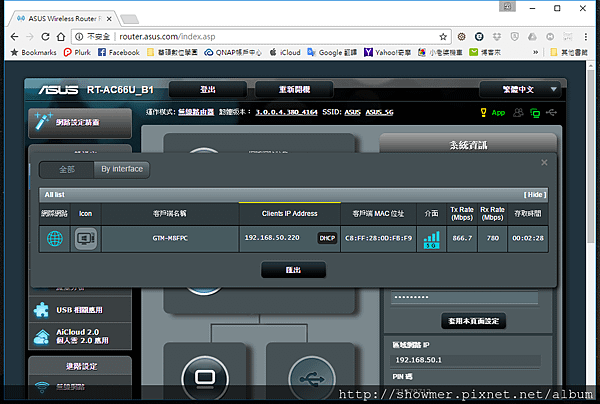The image size is (600, 404).
Task: Click the USB status icon in the header
Action: coord(551,112)
